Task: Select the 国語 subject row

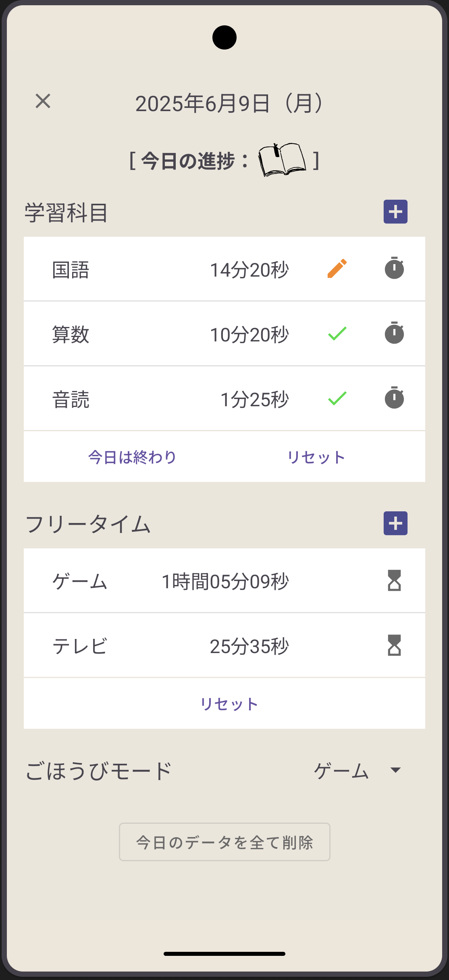Action: (x=71, y=270)
